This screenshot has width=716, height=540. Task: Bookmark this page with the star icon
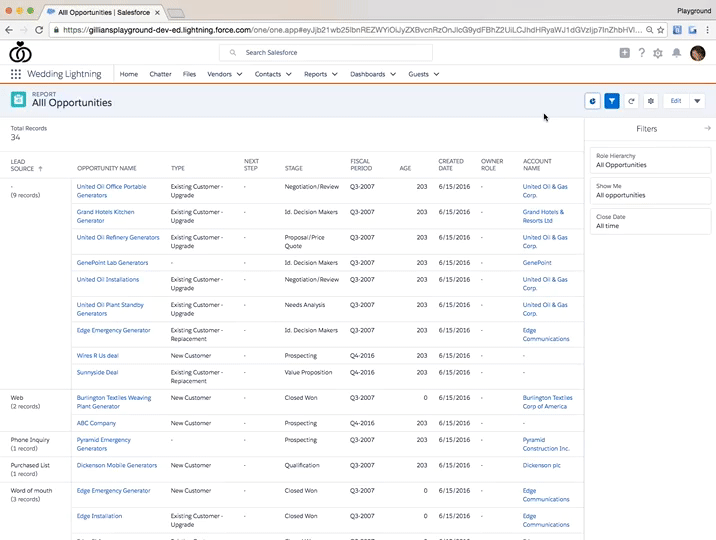[661, 30]
